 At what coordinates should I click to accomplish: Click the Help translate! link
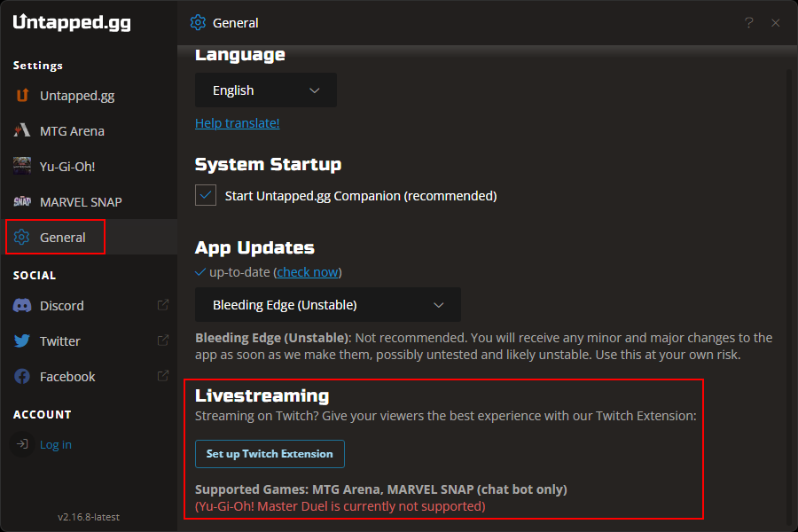tap(237, 123)
